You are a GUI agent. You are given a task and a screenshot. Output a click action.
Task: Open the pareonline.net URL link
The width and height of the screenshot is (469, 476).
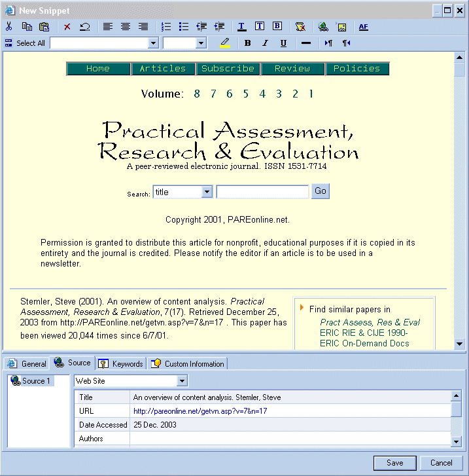pyautogui.click(x=200, y=411)
